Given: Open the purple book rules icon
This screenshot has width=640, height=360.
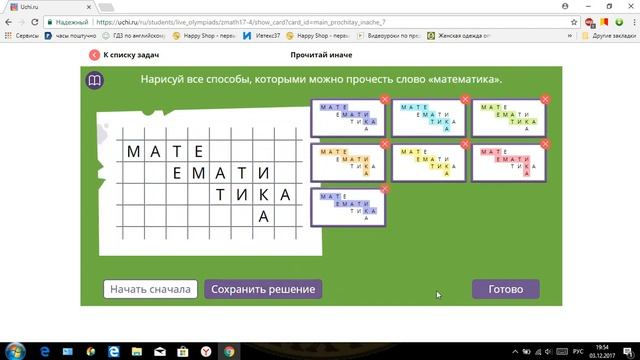Looking at the screenshot, I should (x=95, y=80).
